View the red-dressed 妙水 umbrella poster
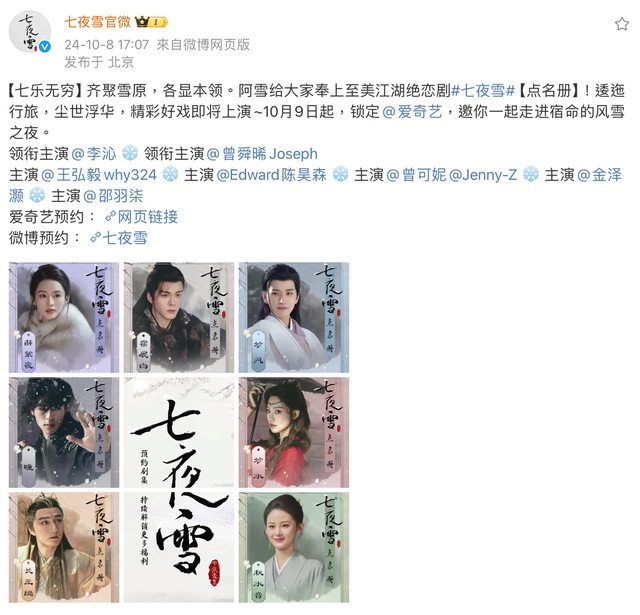The width and height of the screenshot is (640, 615). [x=294, y=432]
